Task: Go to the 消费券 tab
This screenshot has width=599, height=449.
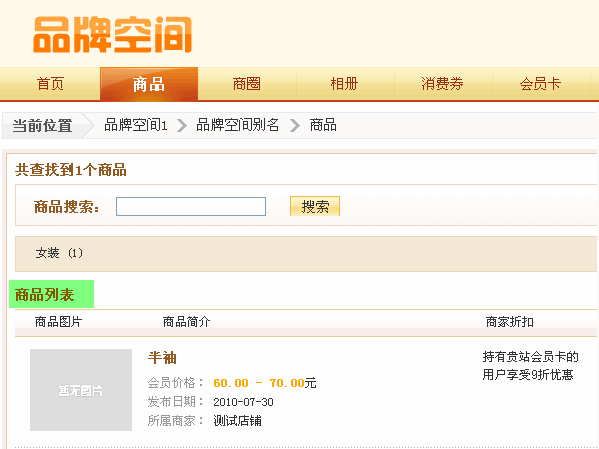Action: [x=442, y=84]
